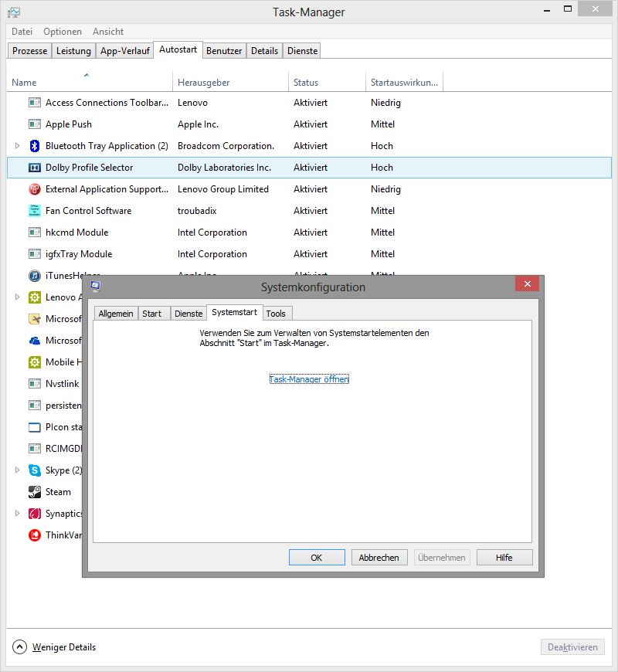This screenshot has height=672, width=618.
Task: Click the Skype icon in list
Action: click(34, 470)
